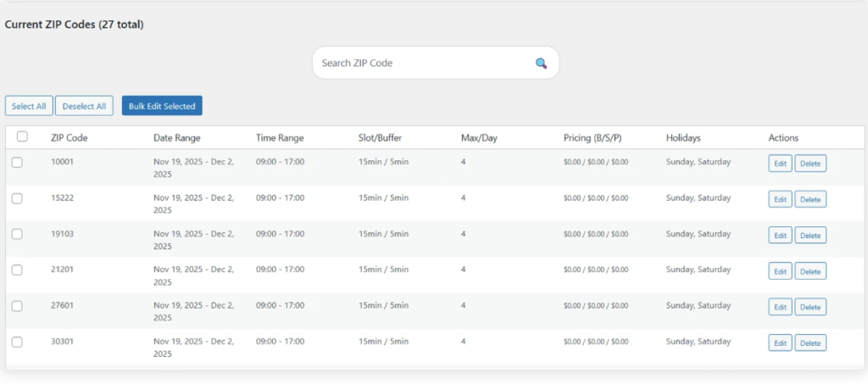
Task: Enable the checkbox for ZIP 30301
Action: pos(17,342)
